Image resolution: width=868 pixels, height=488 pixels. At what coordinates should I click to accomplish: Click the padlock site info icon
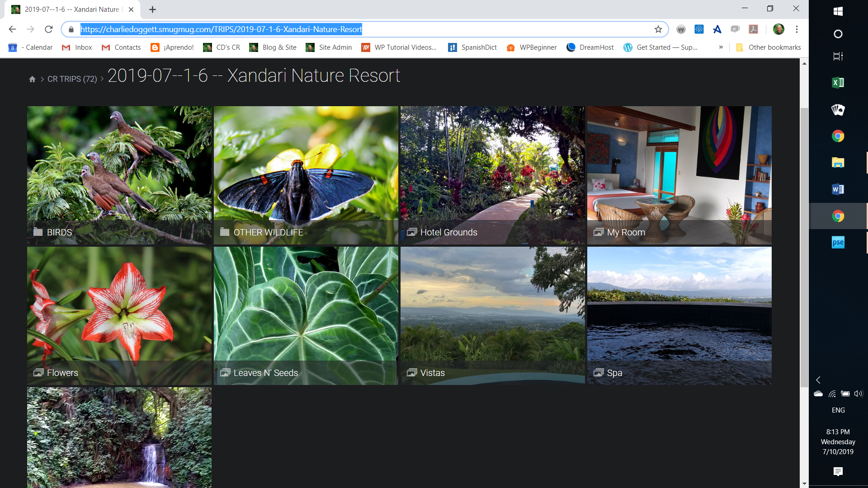[x=71, y=29]
